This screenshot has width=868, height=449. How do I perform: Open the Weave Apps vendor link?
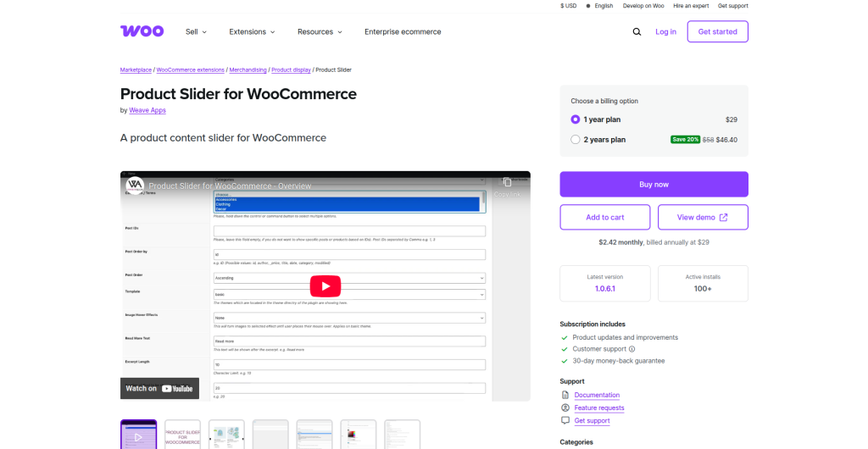pyautogui.click(x=147, y=110)
